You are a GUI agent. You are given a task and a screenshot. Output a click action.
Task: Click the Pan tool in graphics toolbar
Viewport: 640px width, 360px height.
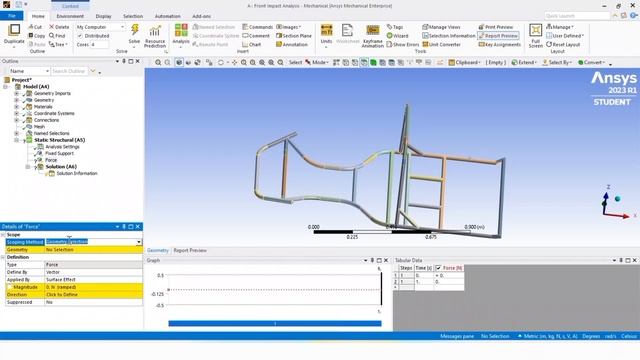pos(234,62)
